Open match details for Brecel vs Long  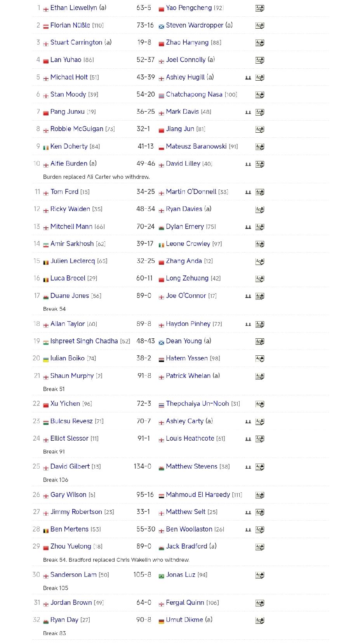[x=259, y=279]
